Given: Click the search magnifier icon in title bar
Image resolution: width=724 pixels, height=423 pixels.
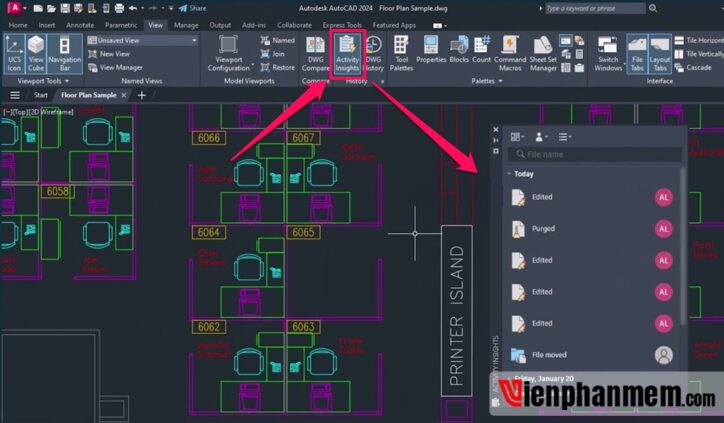Looking at the screenshot, I should pyautogui.click(x=653, y=8).
